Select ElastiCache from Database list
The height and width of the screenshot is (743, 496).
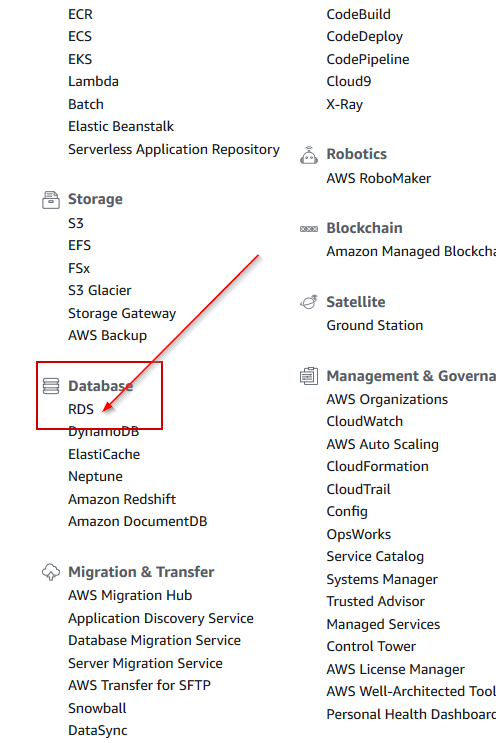coord(104,454)
